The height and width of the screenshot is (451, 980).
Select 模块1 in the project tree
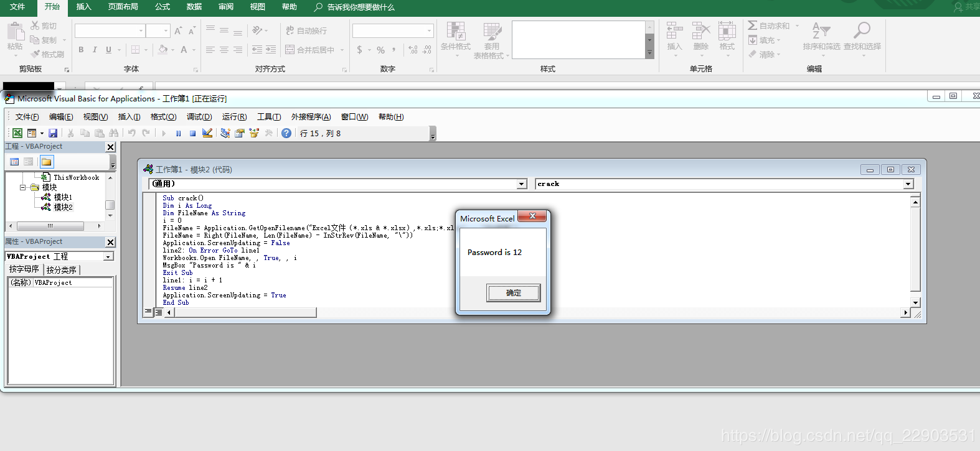click(63, 197)
